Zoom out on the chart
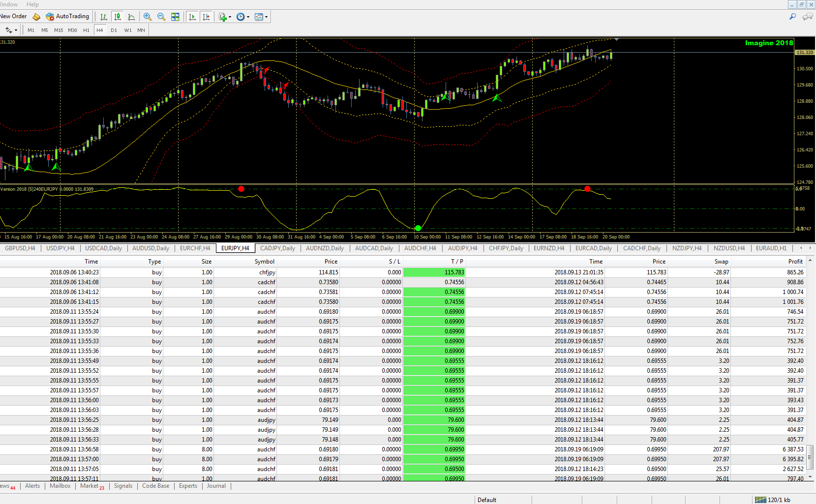816x504 pixels. [161, 17]
